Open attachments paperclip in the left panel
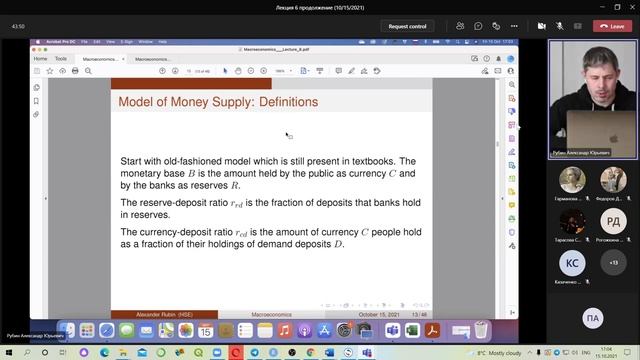This screenshot has width=640, height=360. tap(36, 114)
